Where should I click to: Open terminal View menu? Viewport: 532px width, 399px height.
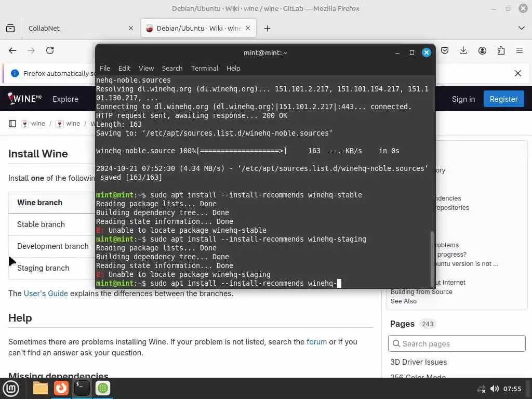146,68
